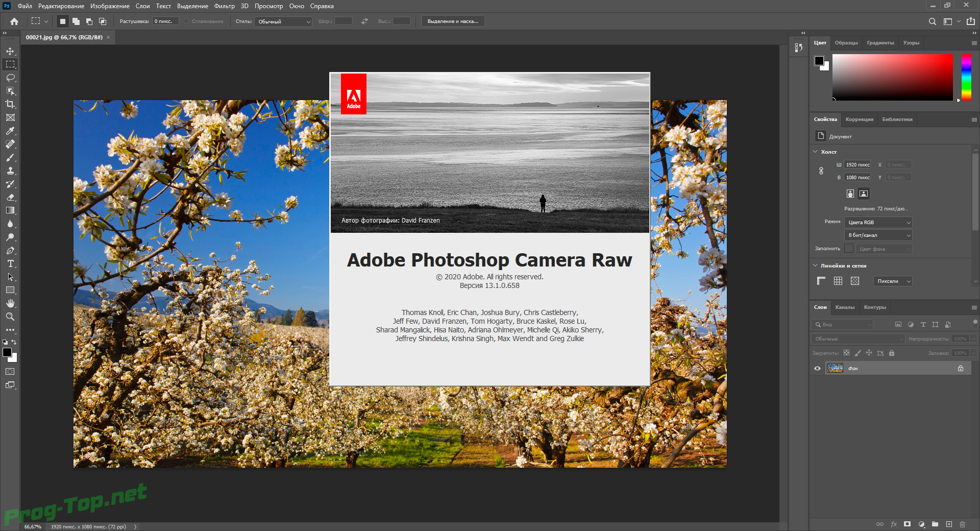Open the 8 бит/канал dropdown
Screen dimensions: 980x531
pyautogui.click(x=878, y=235)
